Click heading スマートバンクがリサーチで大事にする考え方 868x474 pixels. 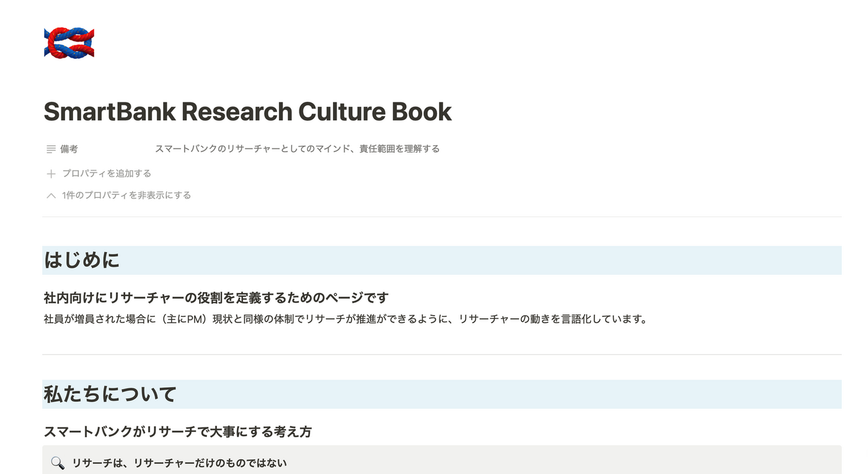[178, 432]
